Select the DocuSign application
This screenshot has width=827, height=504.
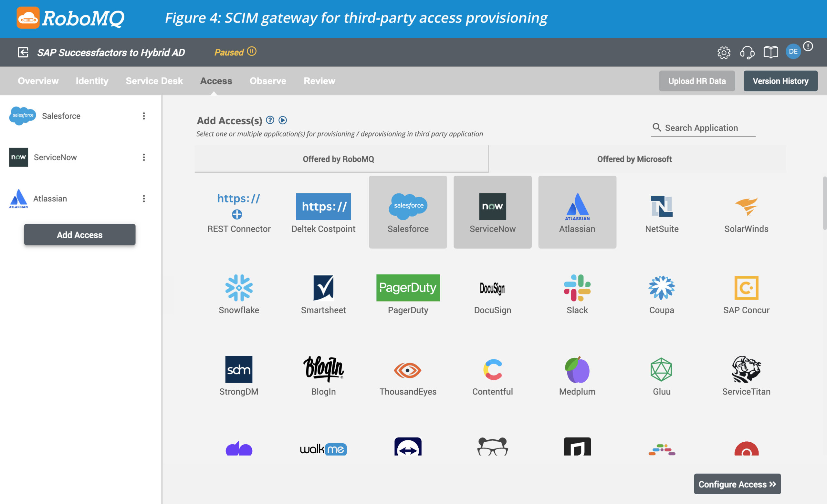coord(492,294)
